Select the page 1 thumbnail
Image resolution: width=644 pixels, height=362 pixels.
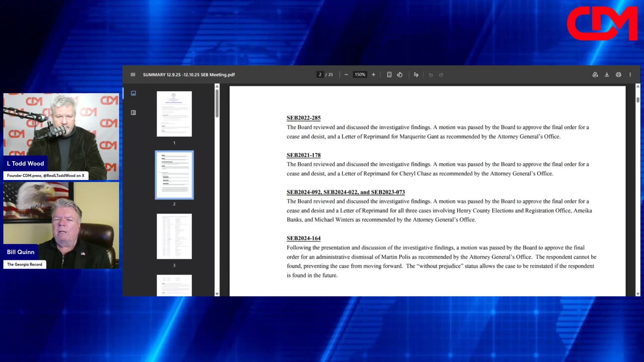pos(174,114)
